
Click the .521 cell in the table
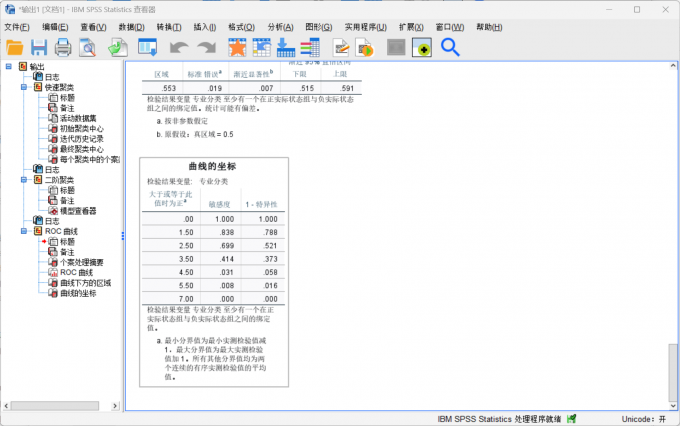tap(270, 246)
